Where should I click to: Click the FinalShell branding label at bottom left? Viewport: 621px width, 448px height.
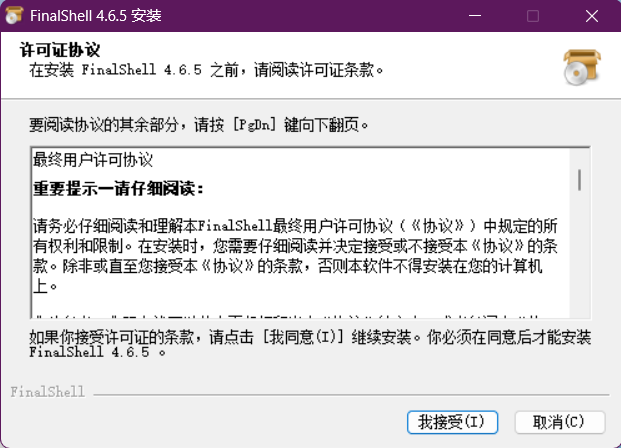pyautogui.click(x=48, y=391)
